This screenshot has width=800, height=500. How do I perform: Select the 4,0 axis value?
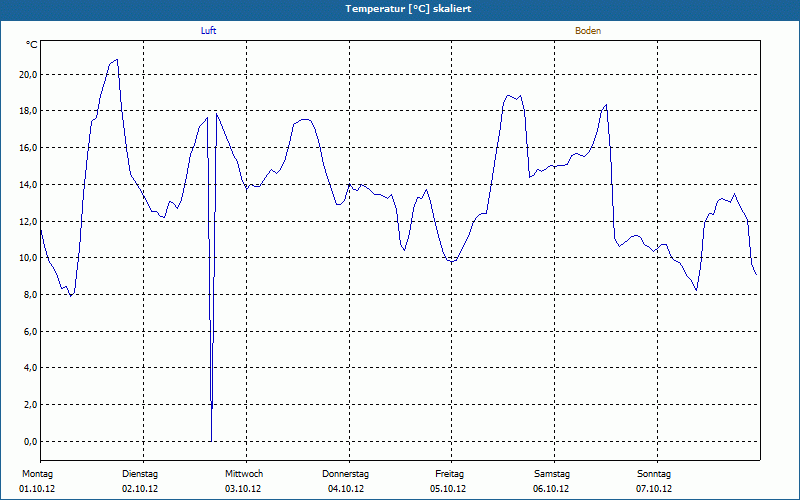[31, 368]
